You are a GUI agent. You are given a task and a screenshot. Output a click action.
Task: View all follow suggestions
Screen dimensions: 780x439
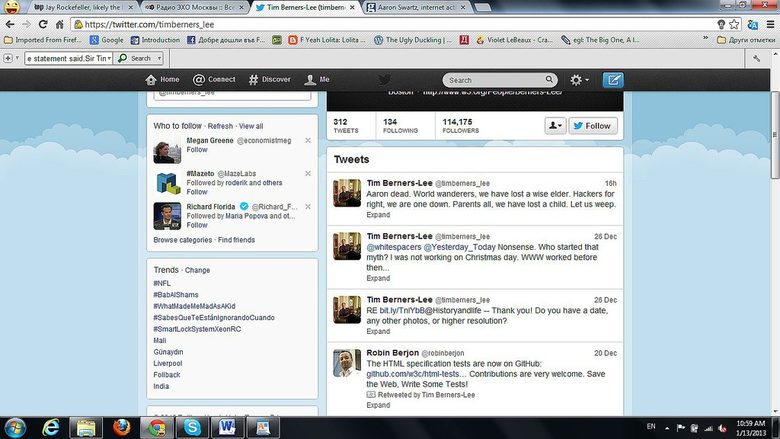point(251,126)
